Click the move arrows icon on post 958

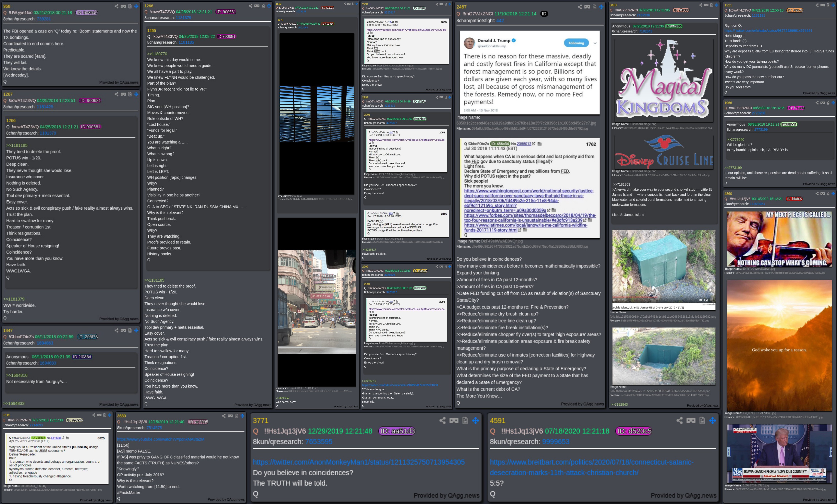(136, 6)
